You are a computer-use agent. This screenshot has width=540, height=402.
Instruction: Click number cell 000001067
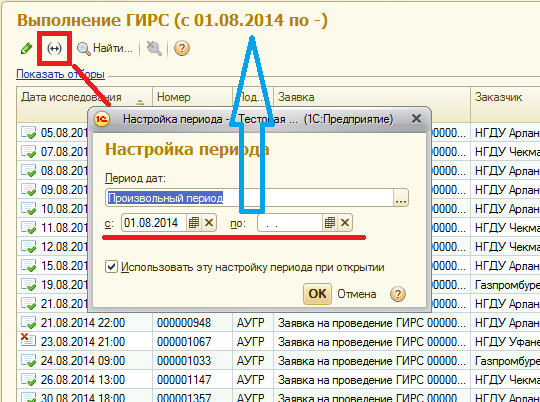192,342
